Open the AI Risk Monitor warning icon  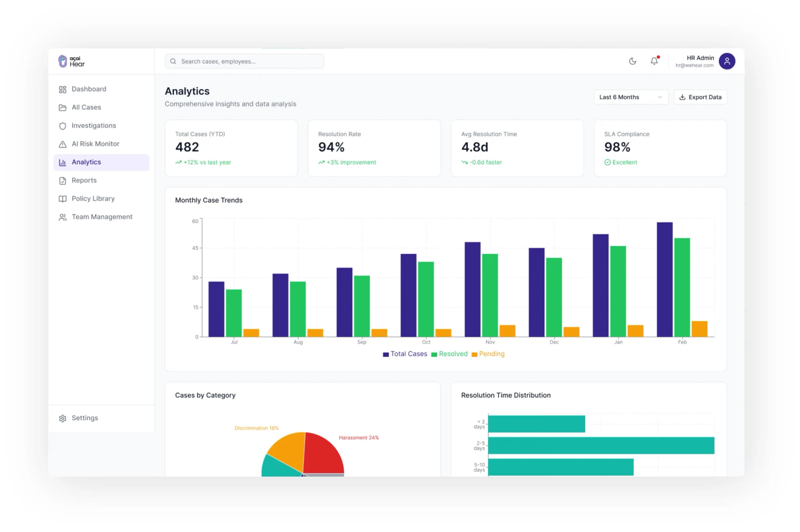tap(63, 144)
